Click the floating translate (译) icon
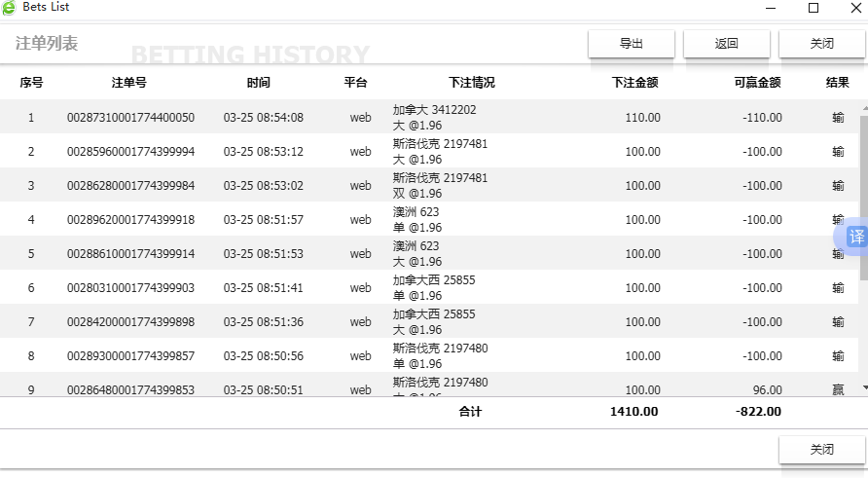 tap(855, 237)
